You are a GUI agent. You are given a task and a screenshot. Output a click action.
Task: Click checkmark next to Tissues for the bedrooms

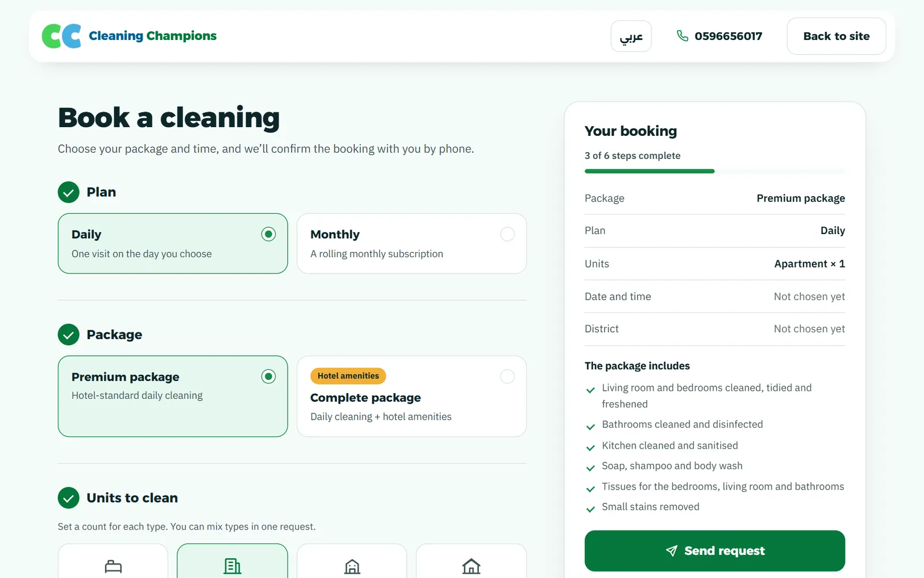pyautogui.click(x=590, y=489)
